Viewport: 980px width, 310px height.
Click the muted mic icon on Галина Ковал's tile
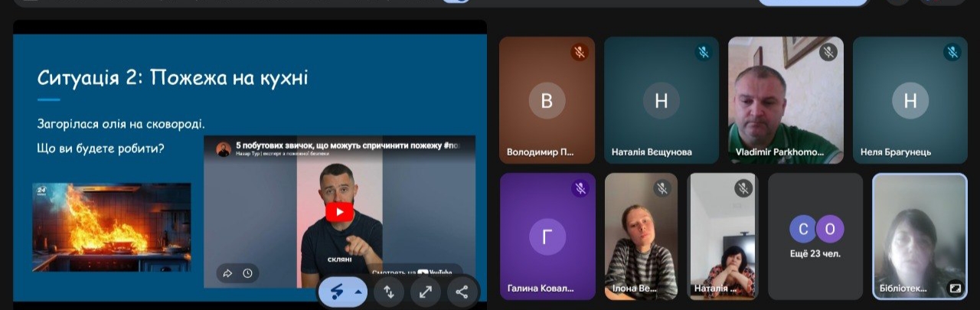[580, 188]
